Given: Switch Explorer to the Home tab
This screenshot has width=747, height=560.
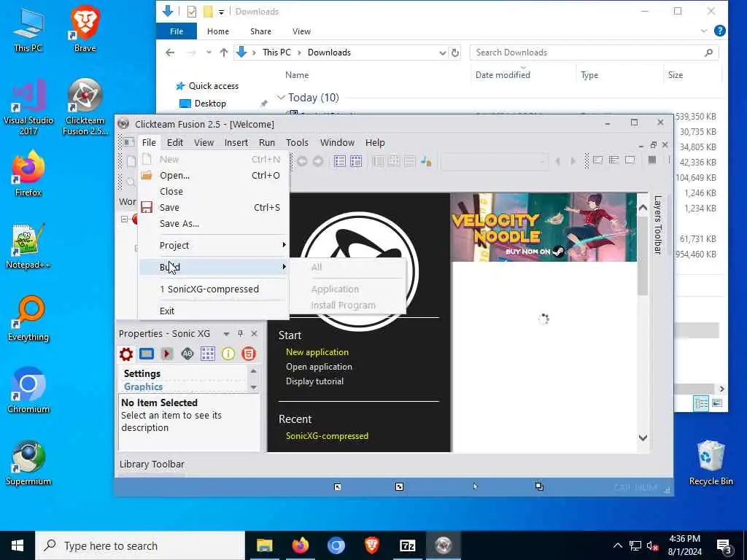Looking at the screenshot, I should click(217, 31).
